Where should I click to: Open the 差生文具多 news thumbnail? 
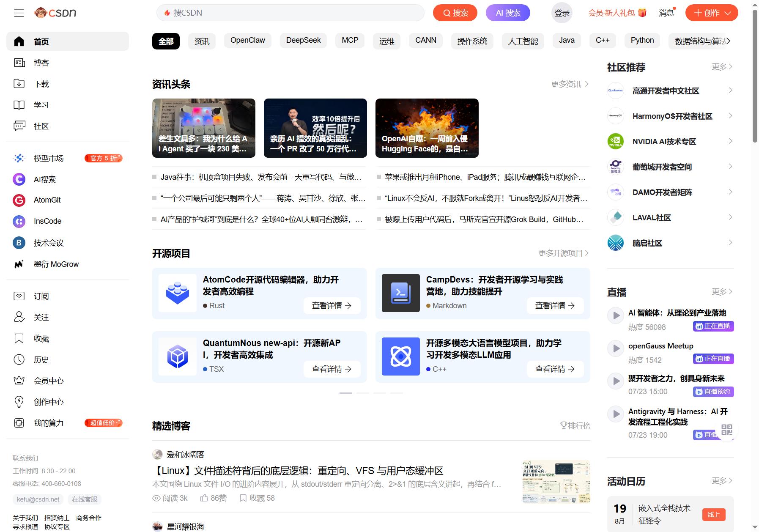pyautogui.click(x=204, y=128)
